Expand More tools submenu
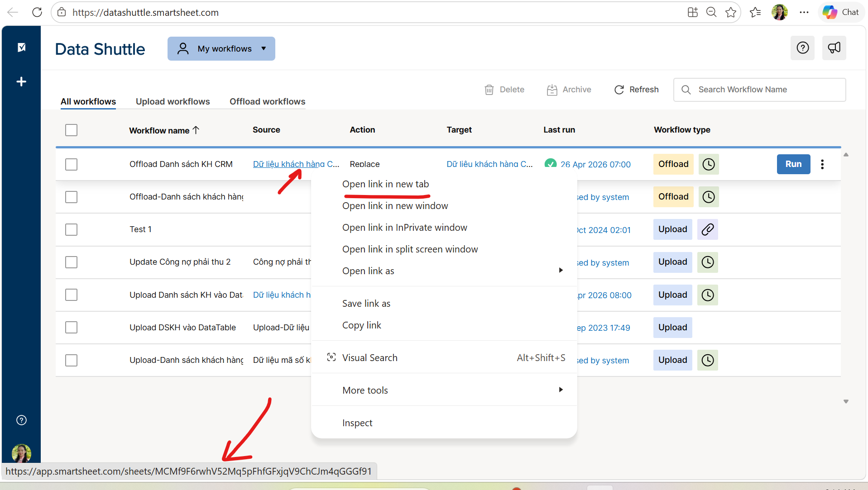Screen dimensions: 868x490 pos(444,390)
